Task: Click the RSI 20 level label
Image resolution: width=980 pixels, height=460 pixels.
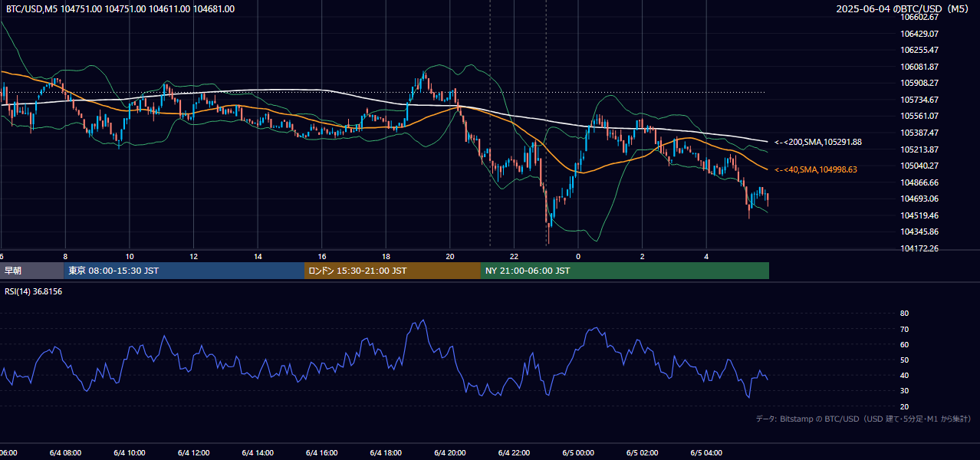Action: 904,406
